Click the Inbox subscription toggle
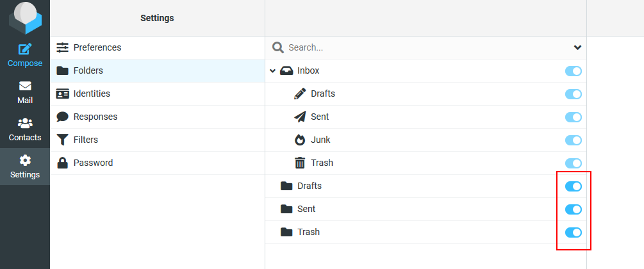The height and width of the screenshot is (269, 644). tap(574, 71)
